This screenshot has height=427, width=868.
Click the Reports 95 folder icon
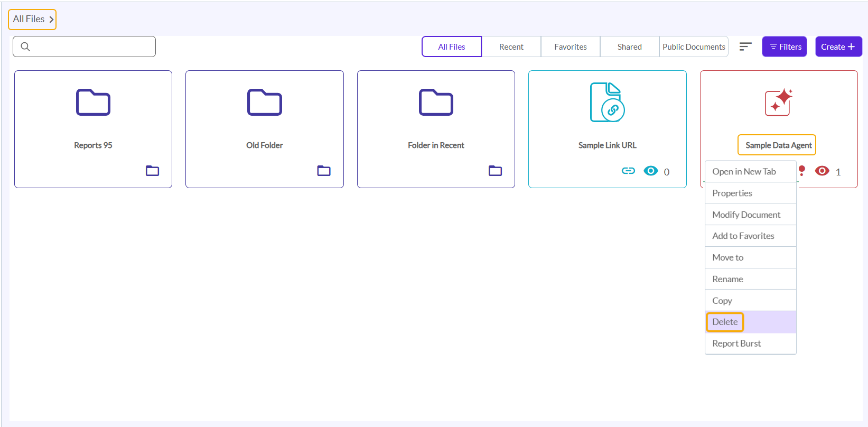pos(93,102)
